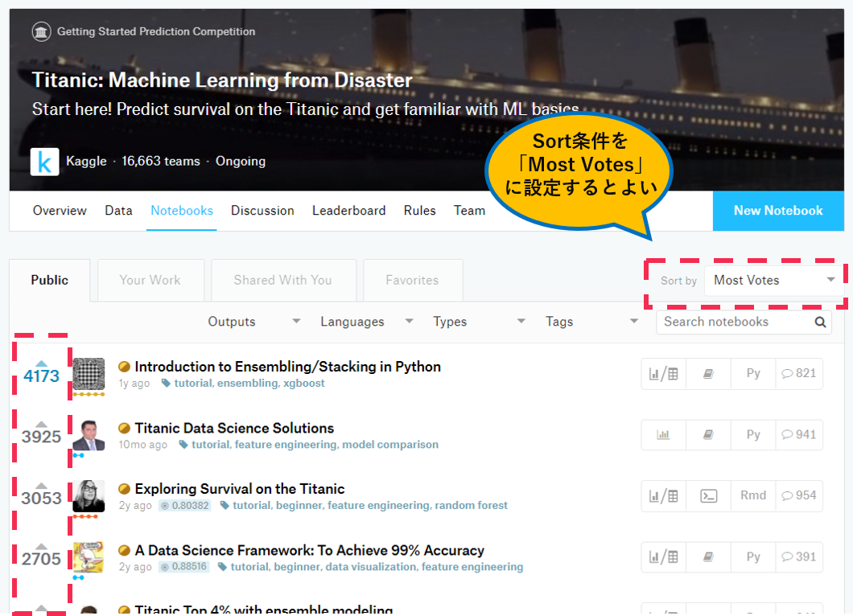Viewport: 853px width, 616px height.
Task: Click the vote count 4173
Action: point(41,376)
